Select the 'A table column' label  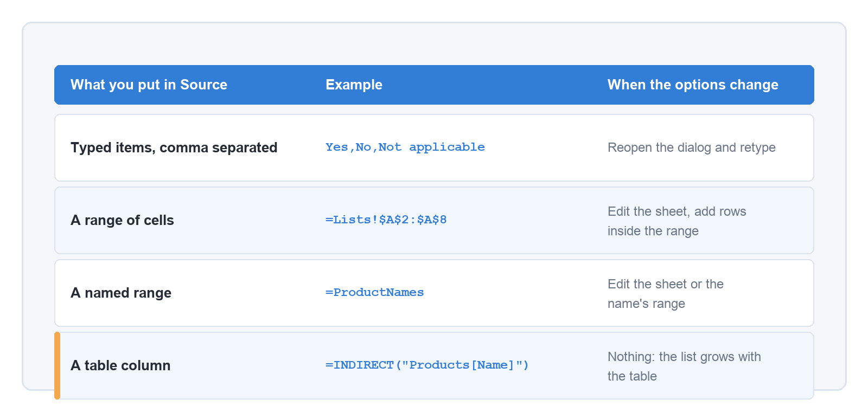click(120, 365)
